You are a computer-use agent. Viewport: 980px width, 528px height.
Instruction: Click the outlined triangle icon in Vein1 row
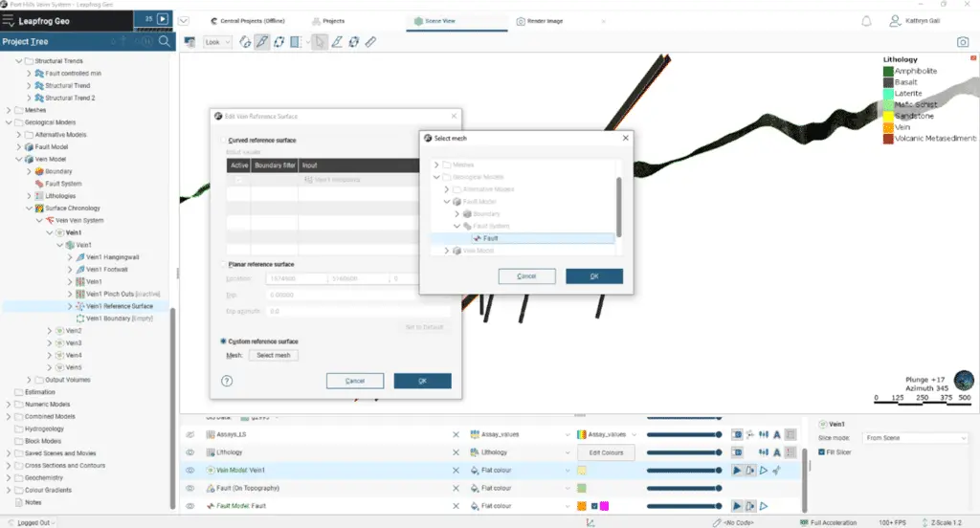tap(763, 471)
